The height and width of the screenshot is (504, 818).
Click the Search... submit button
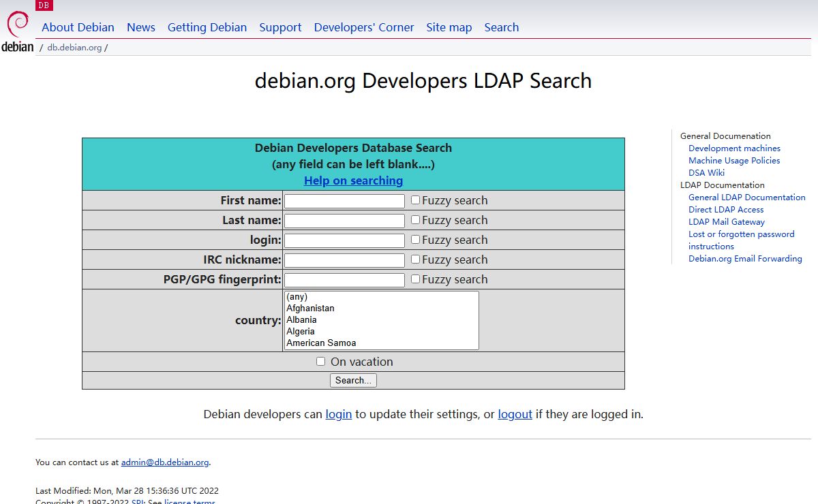tap(353, 381)
